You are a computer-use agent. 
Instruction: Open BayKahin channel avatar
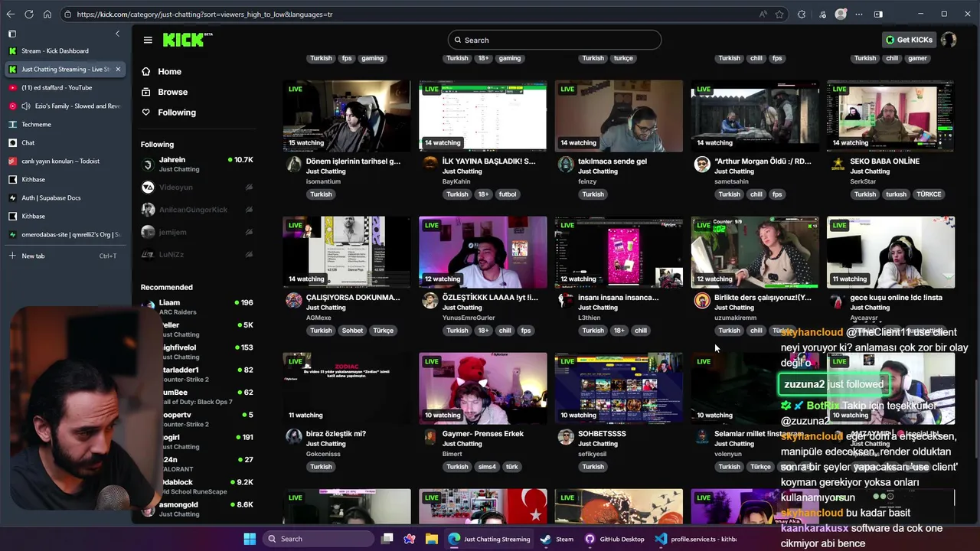point(430,164)
